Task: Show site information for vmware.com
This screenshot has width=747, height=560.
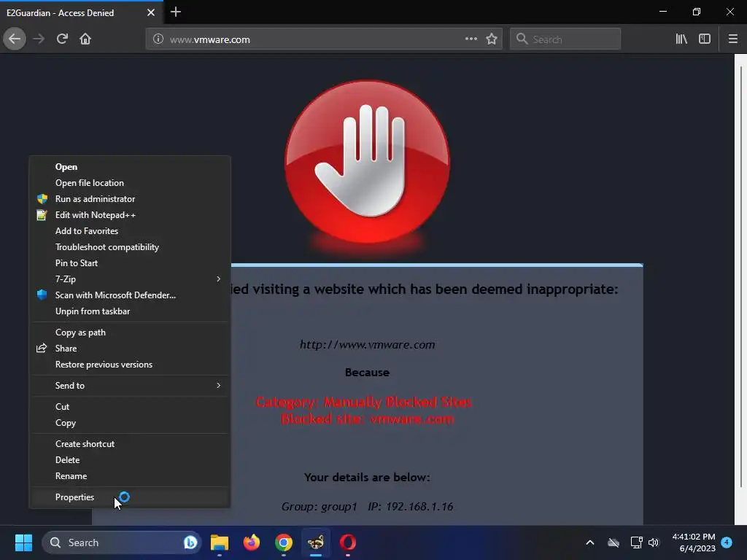Action: click(158, 39)
